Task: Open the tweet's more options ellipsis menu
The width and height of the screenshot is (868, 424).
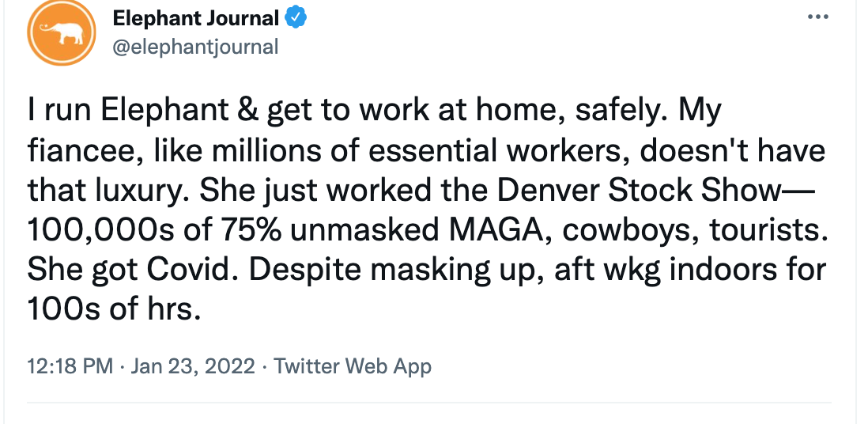Action: click(x=817, y=17)
